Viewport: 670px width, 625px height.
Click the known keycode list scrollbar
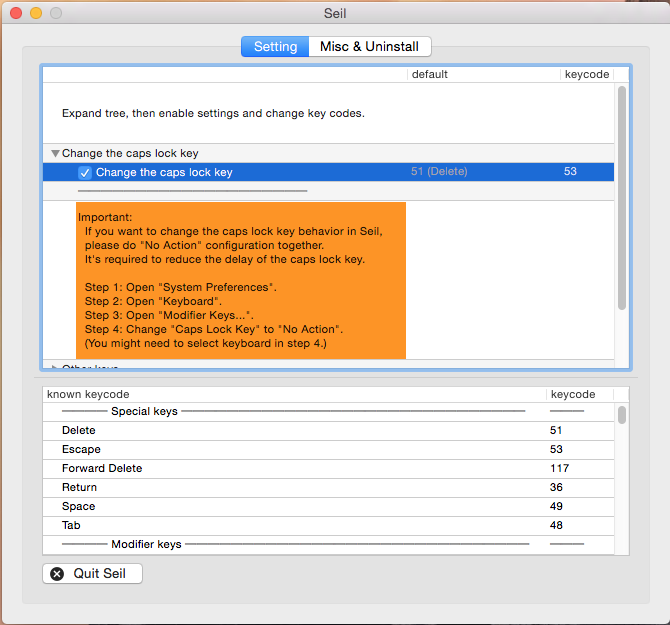pyautogui.click(x=621, y=415)
